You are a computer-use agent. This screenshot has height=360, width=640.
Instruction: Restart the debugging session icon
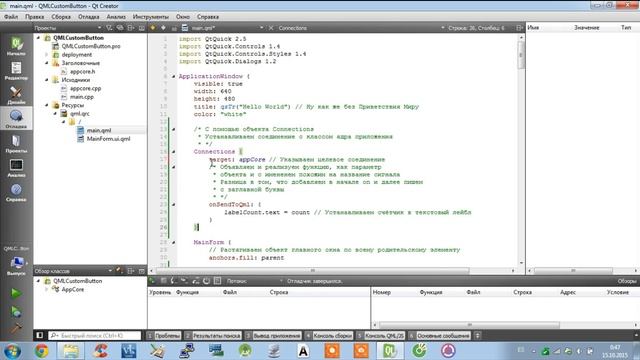point(207,281)
